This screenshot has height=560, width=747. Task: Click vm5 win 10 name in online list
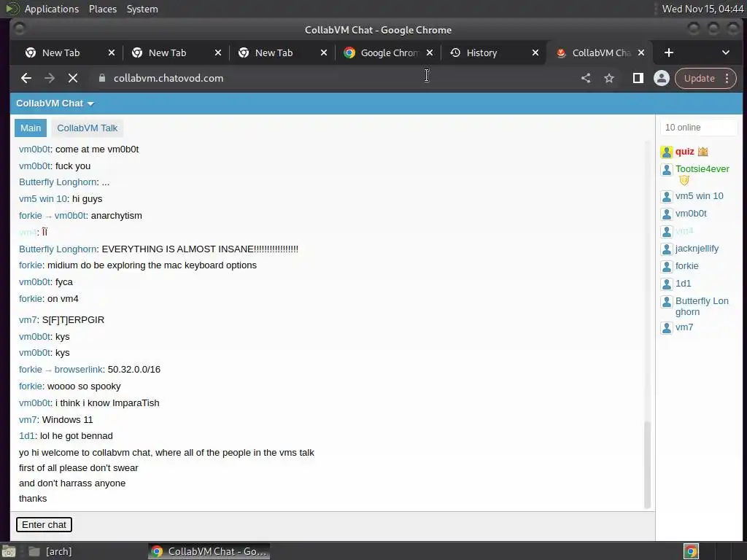pos(700,195)
